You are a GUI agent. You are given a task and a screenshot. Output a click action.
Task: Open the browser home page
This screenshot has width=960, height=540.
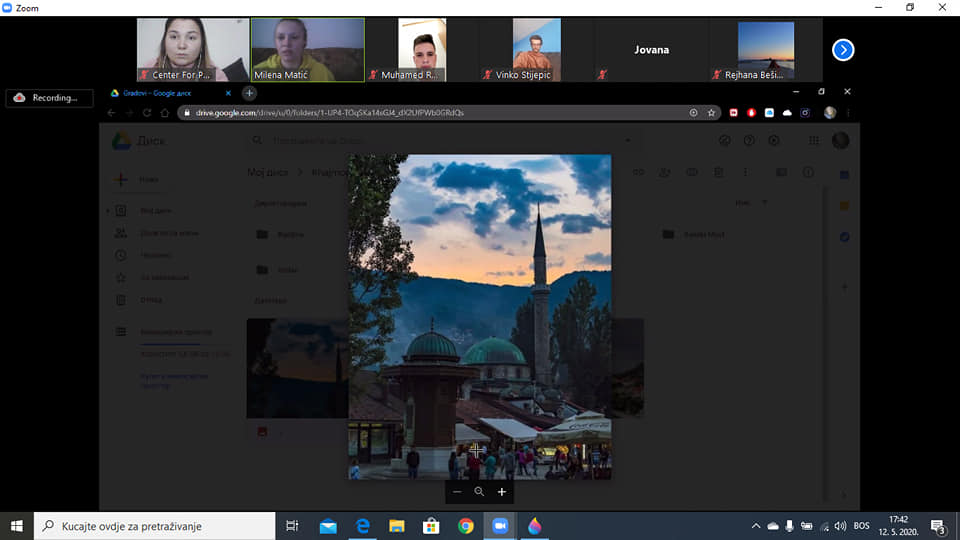165,113
